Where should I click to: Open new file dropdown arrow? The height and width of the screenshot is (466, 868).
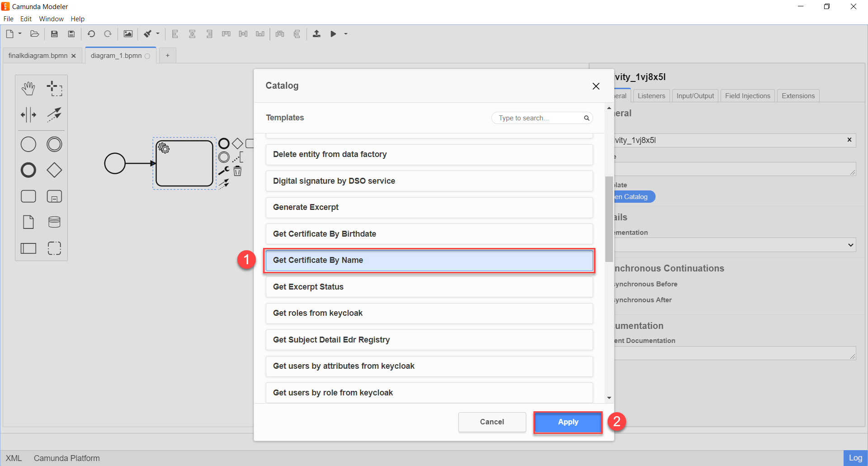20,33
